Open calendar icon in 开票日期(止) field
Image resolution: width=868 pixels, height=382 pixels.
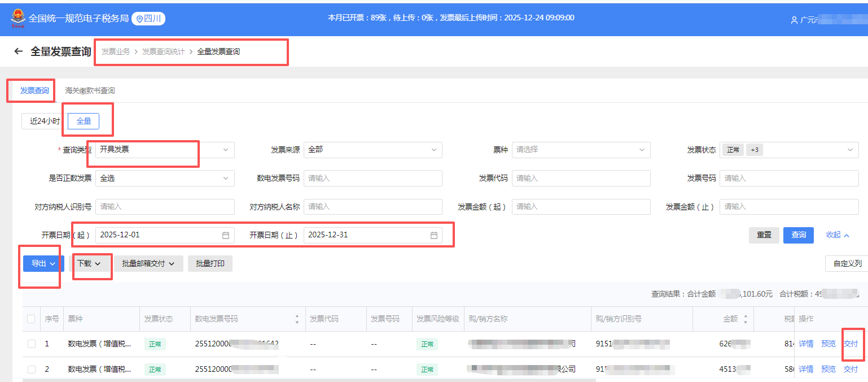434,235
